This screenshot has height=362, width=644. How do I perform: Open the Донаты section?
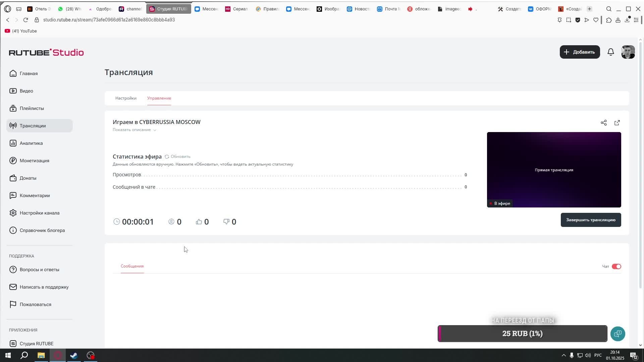[x=28, y=178]
